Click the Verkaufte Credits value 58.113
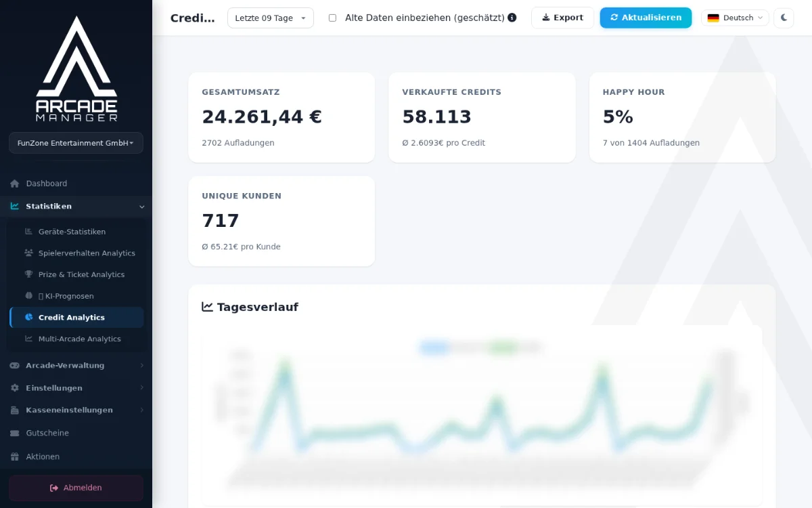Image resolution: width=812 pixels, height=508 pixels. point(436,117)
